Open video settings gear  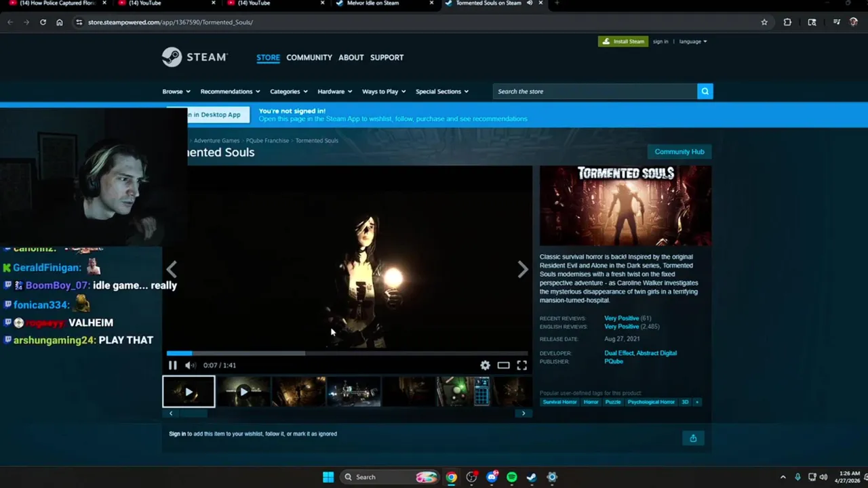pyautogui.click(x=485, y=365)
